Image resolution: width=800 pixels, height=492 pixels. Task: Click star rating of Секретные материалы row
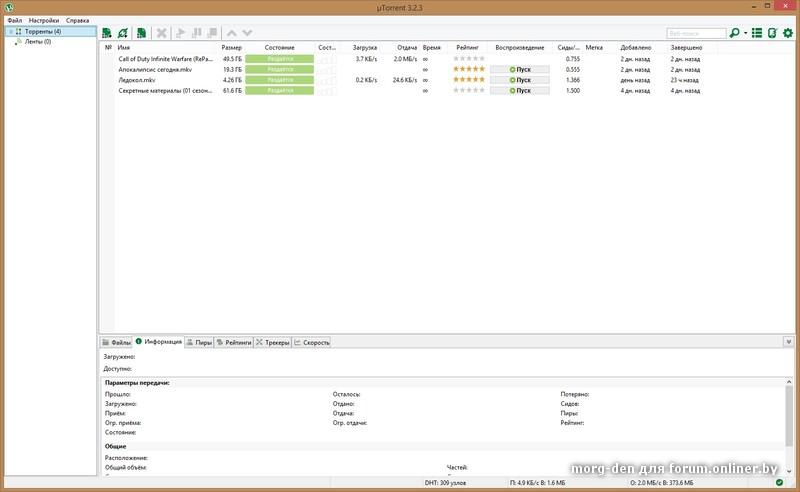coord(469,90)
